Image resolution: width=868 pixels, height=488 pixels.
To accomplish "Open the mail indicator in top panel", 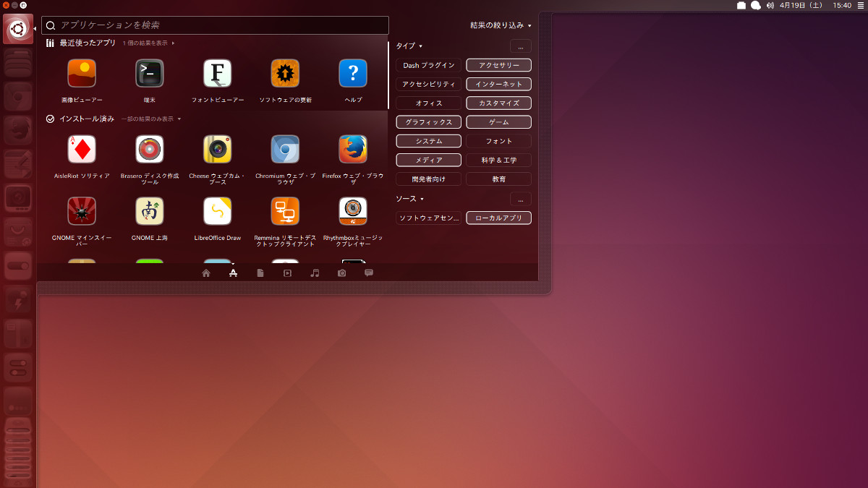I will coord(741,5).
